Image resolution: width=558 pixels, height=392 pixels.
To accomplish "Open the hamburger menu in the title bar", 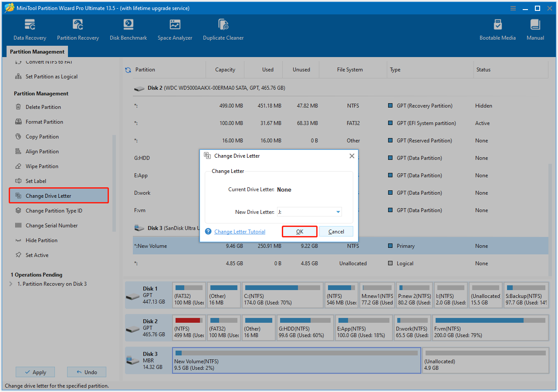I will click(513, 8).
